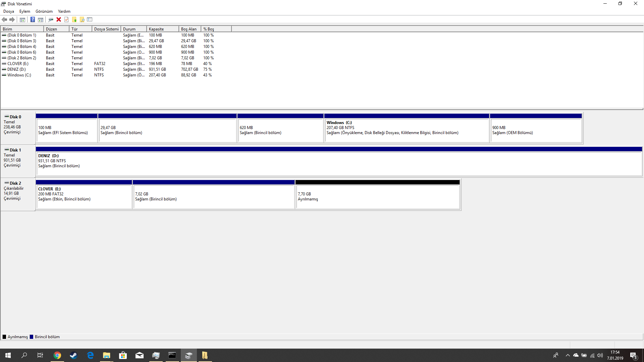Open the Eylem menu

[24, 11]
